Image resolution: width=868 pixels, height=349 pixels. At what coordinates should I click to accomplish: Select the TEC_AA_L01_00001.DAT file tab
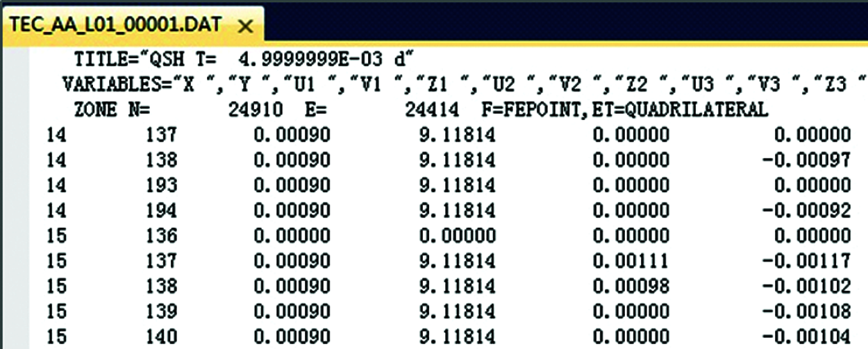coord(115,25)
